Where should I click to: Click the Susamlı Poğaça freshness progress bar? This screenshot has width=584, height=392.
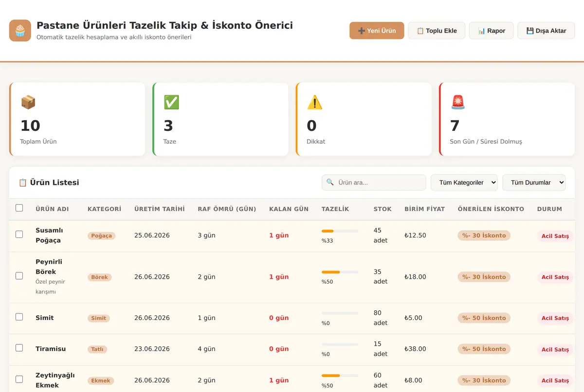(340, 231)
